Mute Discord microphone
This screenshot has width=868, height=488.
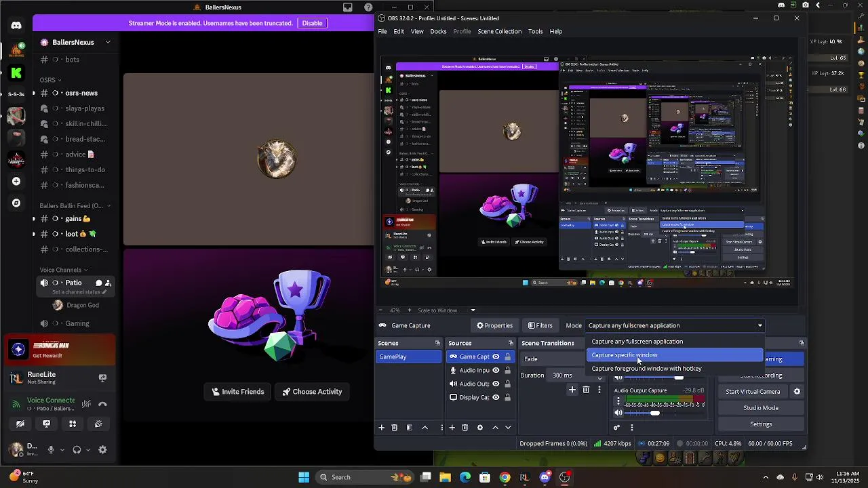coord(51,449)
